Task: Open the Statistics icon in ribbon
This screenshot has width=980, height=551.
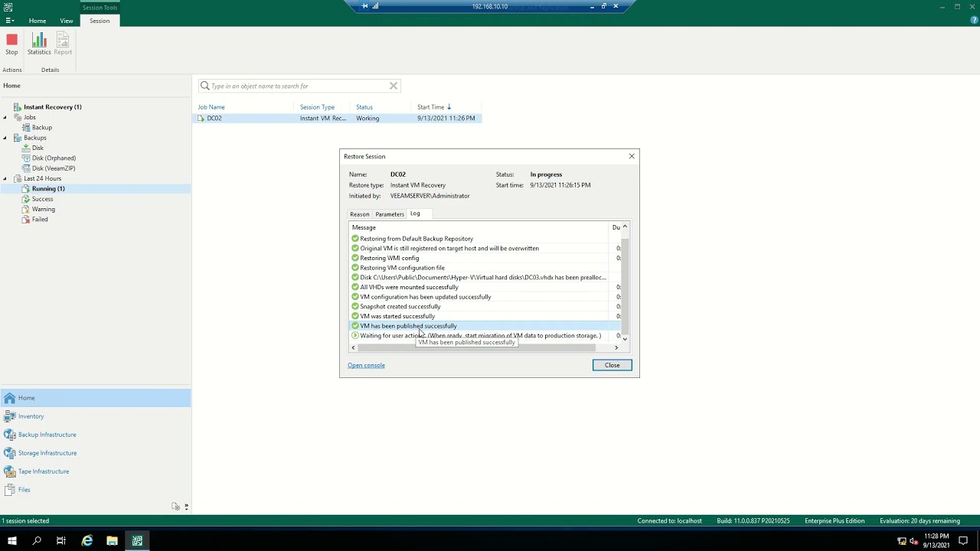Action: [x=39, y=44]
